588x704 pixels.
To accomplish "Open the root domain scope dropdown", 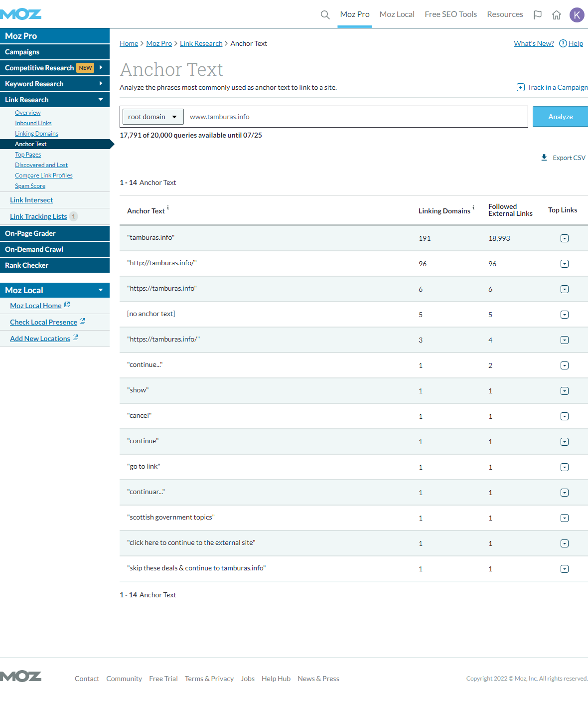I will coord(153,117).
